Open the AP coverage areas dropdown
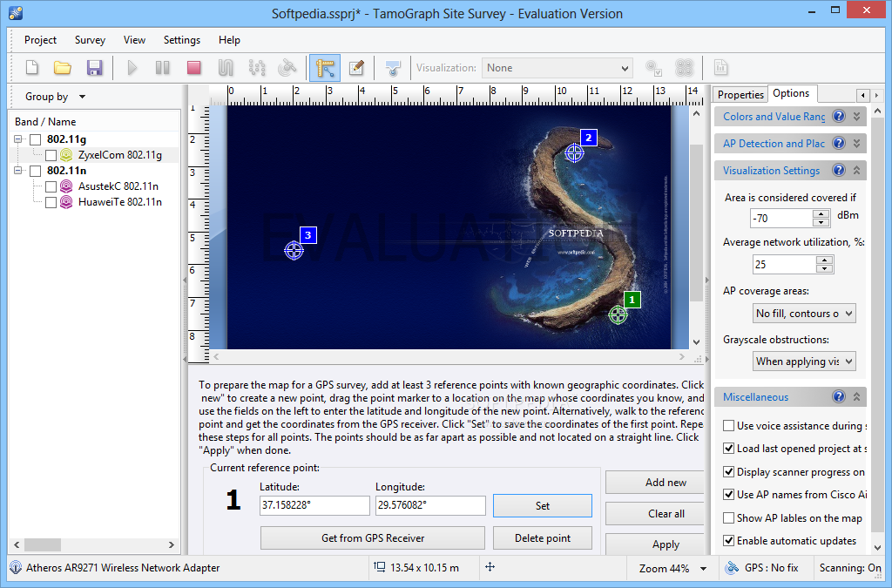Viewport: 892px width, 588px height. coord(804,314)
